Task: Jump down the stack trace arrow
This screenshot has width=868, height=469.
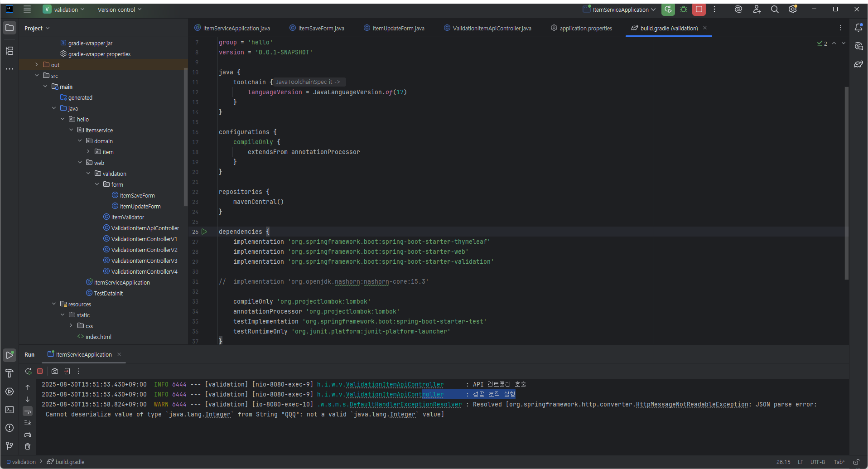Action: click(x=28, y=399)
